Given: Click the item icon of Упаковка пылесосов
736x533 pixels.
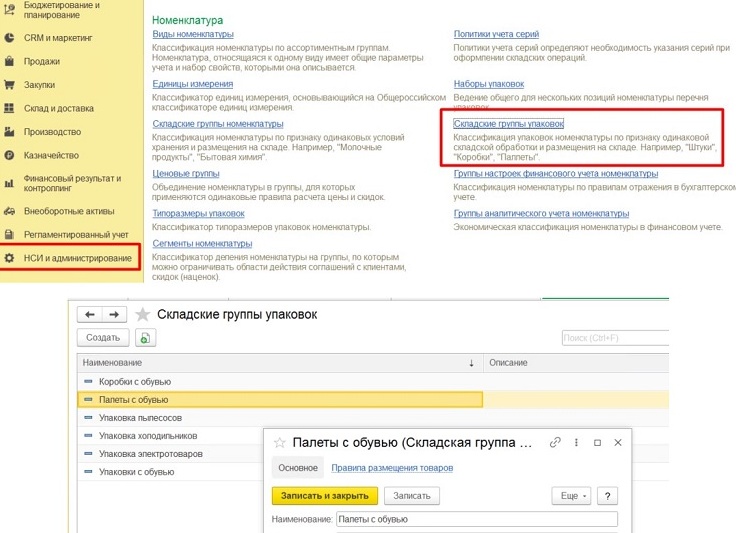Looking at the screenshot, I should [88, 418].
